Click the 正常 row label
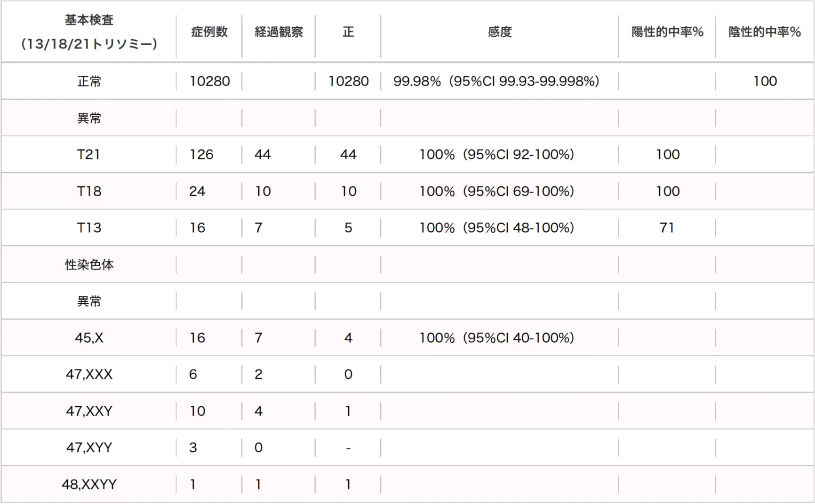815x504 pixels. coord(89,81)
